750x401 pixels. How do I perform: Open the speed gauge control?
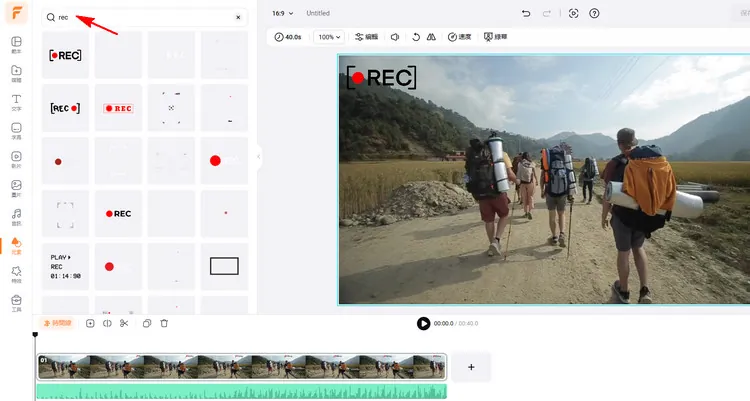(x=459, y=37)
